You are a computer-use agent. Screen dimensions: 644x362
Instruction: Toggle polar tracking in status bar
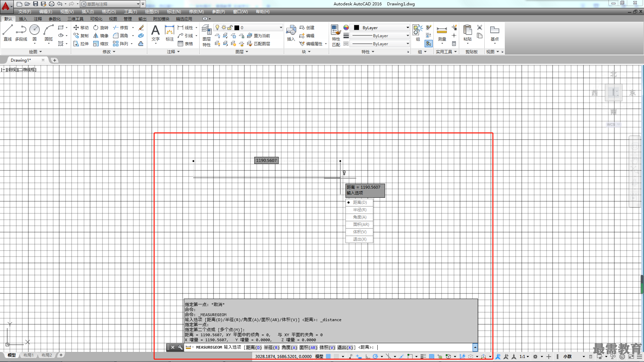tap(375, 356)
